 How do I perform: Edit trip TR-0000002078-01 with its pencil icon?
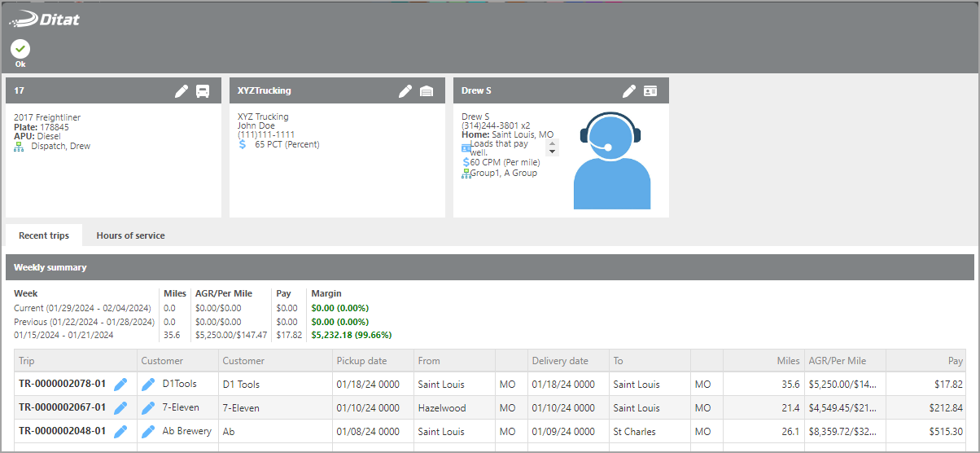121,384
